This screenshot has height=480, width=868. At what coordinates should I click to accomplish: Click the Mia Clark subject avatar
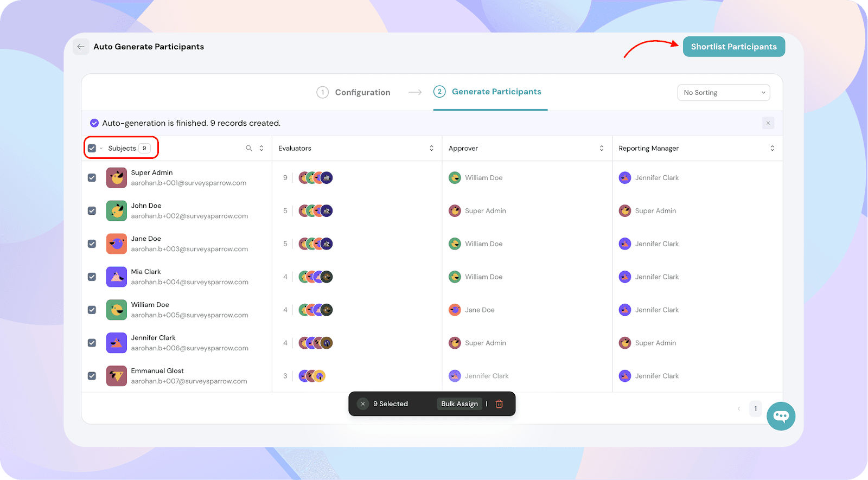click(117, 277)
